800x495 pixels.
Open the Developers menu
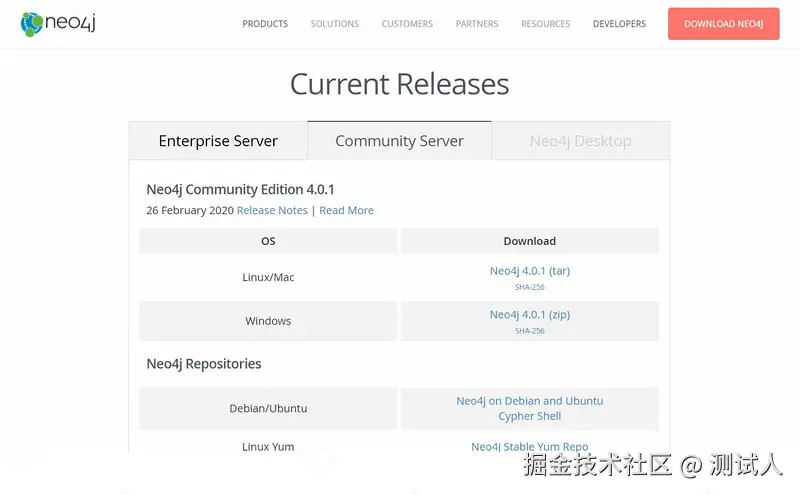point(619,24)
